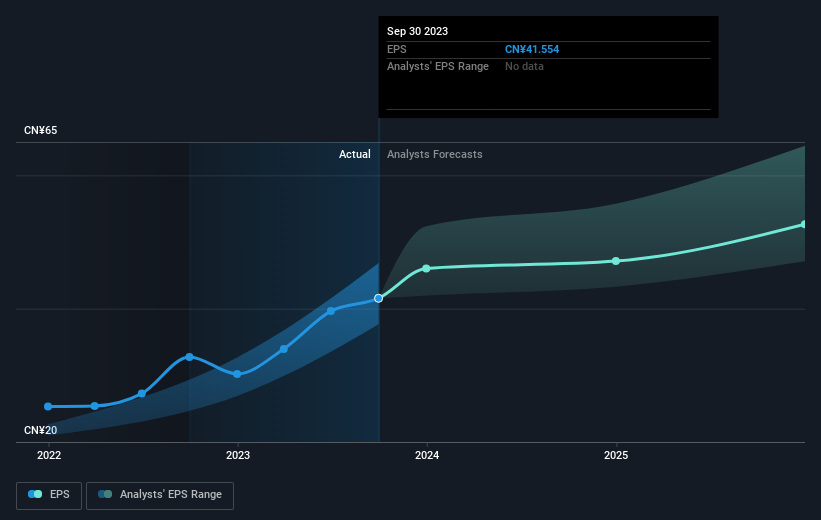The image size is (821, 520).
Task: Select the EPS data point at 2022 start
Action: point(48,406)
